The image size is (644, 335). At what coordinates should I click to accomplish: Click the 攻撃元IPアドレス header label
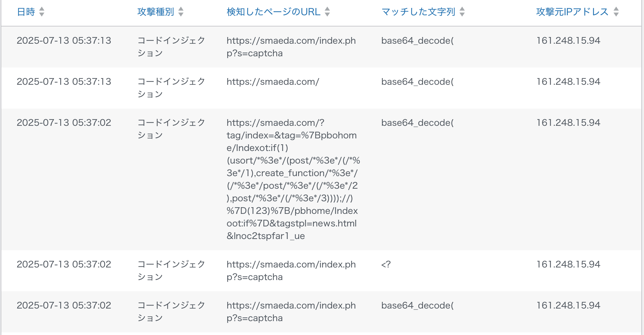point(572,12)
